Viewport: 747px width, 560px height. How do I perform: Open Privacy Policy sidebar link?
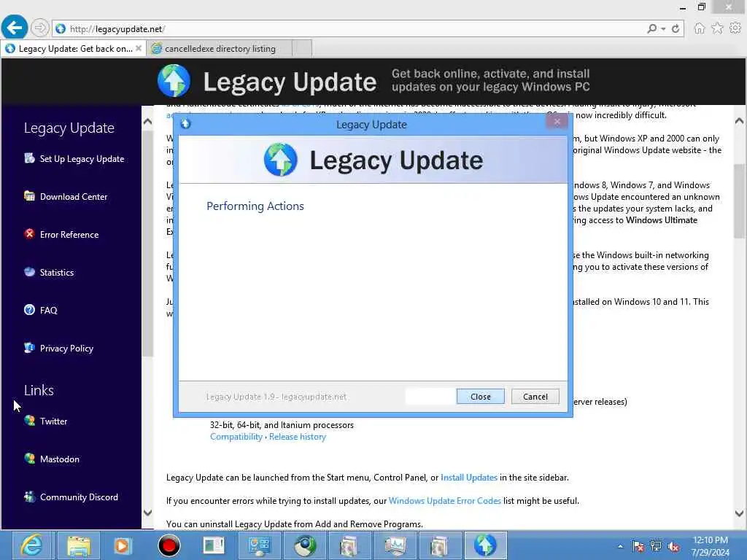(x=66, y=349)
